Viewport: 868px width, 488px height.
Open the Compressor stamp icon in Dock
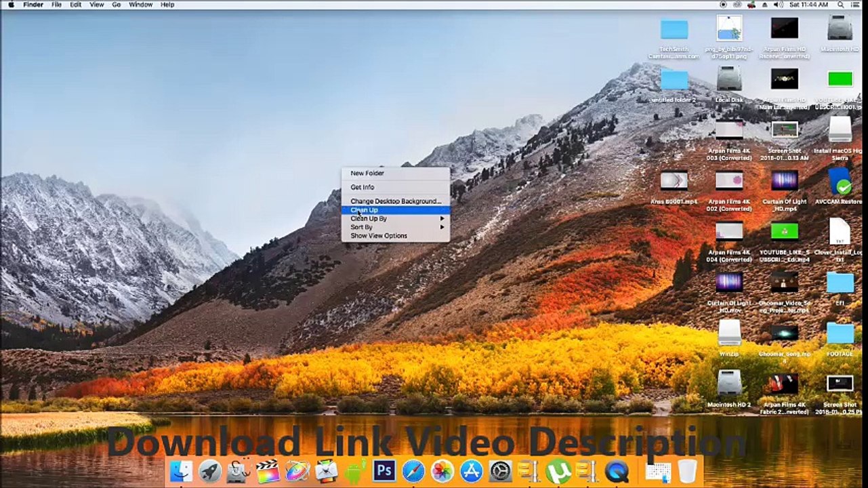point(327,471)
